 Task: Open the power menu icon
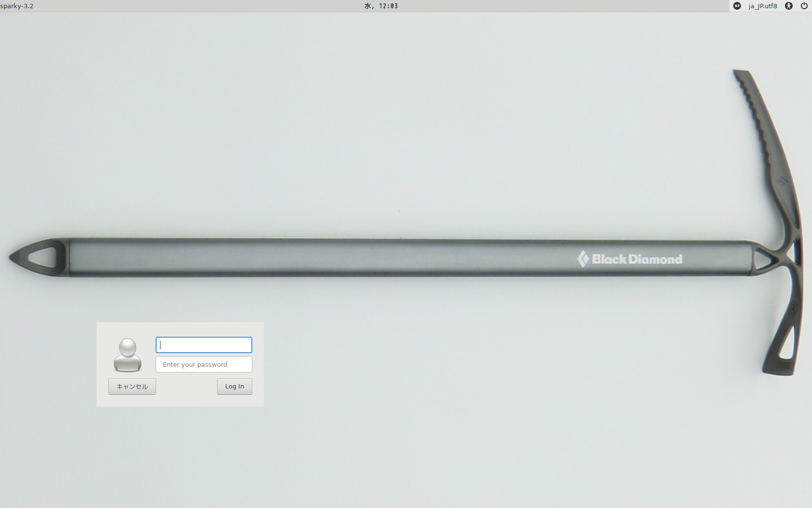(804, 6)
